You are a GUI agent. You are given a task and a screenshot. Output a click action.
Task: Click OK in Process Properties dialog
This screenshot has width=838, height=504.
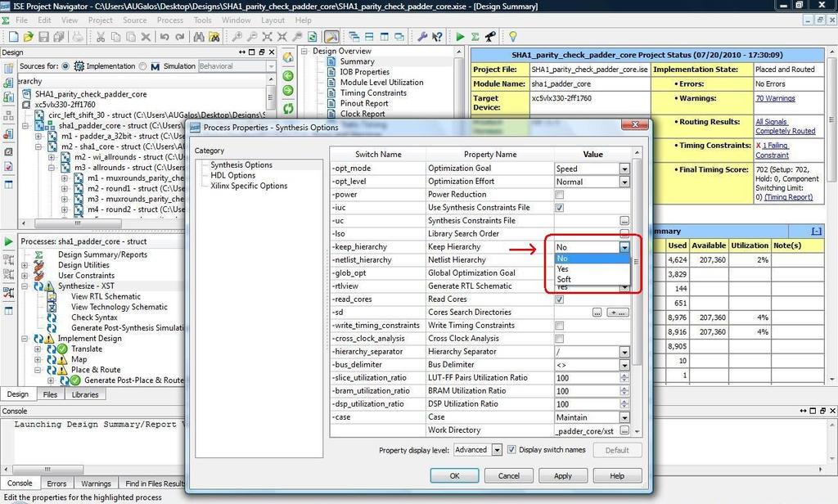tap(455, 475)
